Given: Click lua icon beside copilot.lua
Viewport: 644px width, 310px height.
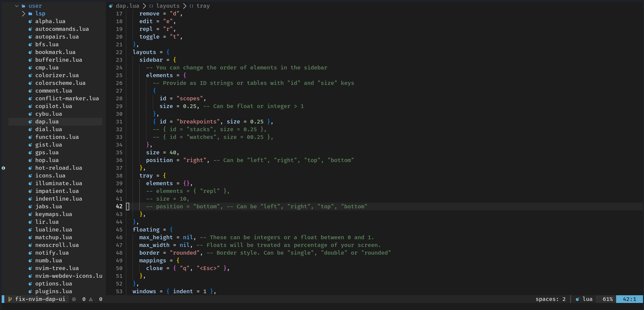Looking at the screenshot, I should click(30, 106).
